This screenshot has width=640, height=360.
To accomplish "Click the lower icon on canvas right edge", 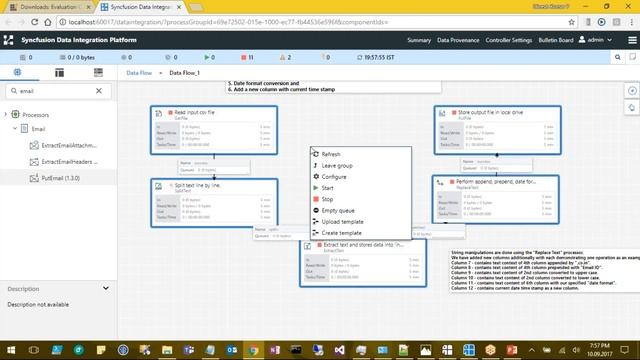I will (x=632, y=107).
